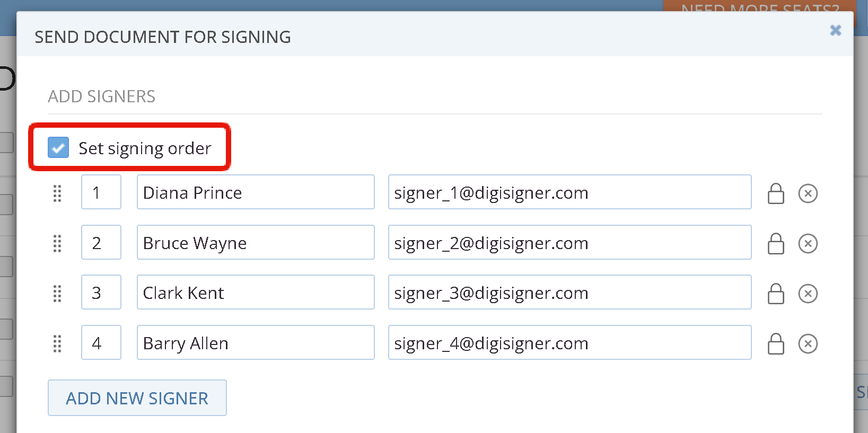Click the lock icon for Barry Allen
This screenshot has height=433, width=868.
pyautogui.click(x=776, y=344)
